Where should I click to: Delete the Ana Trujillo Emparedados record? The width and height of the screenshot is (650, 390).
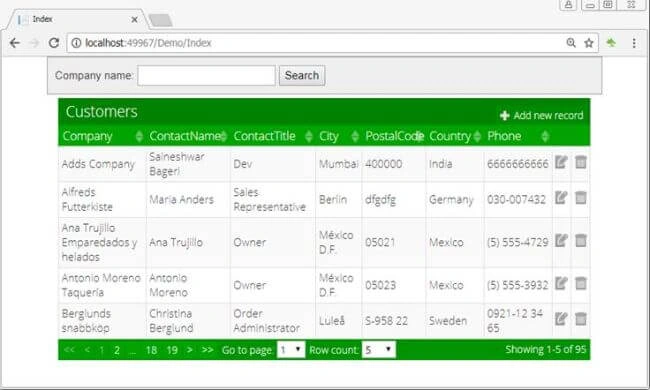coord(581,241)
